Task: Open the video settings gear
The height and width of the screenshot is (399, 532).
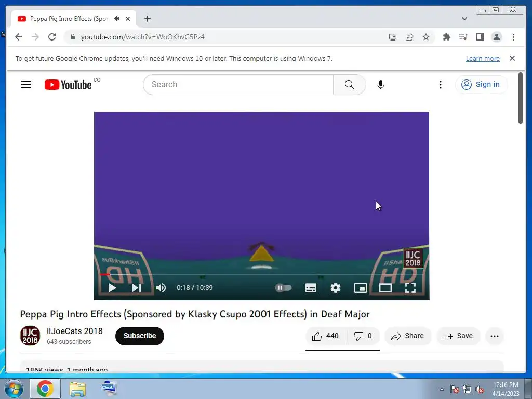Action: 336,288
